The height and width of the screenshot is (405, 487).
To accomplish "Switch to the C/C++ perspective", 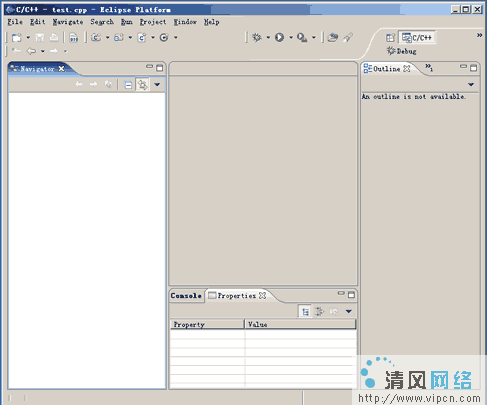I will pyautogui.click(x=417, y=38).
